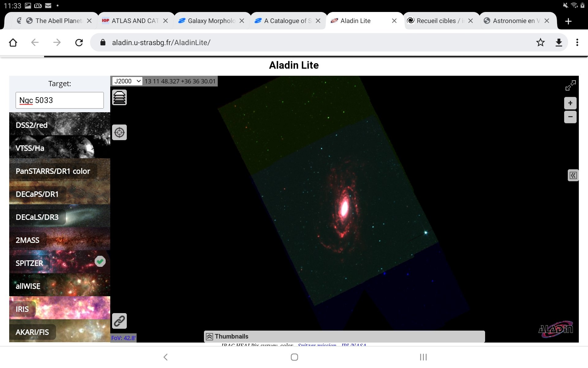The image size is (588, 368).
Task: Open the Aladin layers manager icon
Action: click(x=119, y=98)
